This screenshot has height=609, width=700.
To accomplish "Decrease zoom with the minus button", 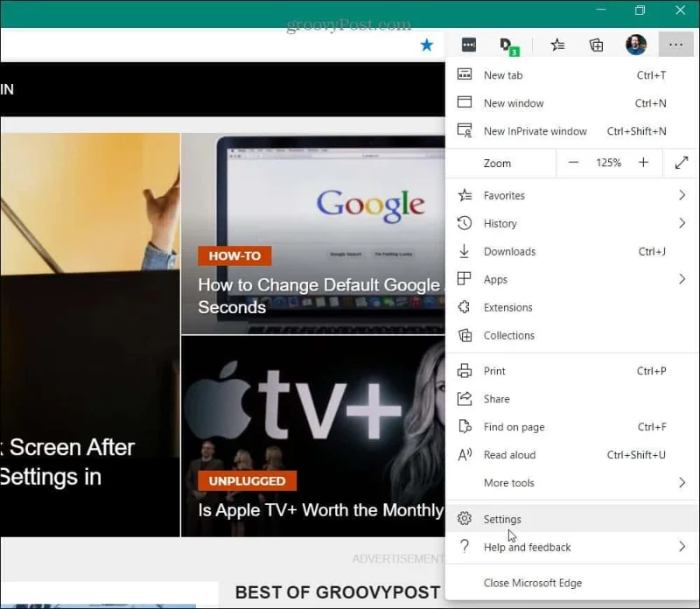I will [x=574, y=163].
